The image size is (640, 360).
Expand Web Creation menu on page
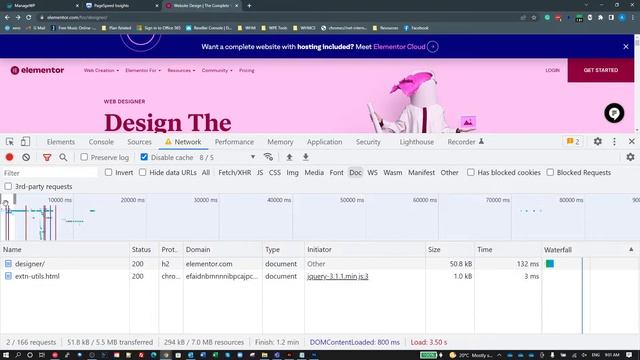coord(101,70)
